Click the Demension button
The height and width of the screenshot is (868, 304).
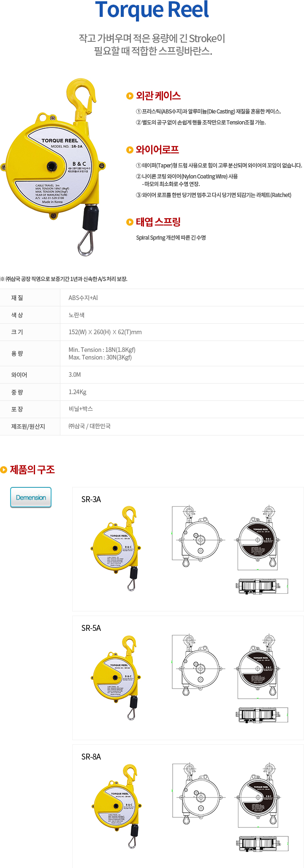(x=31, y=498)
